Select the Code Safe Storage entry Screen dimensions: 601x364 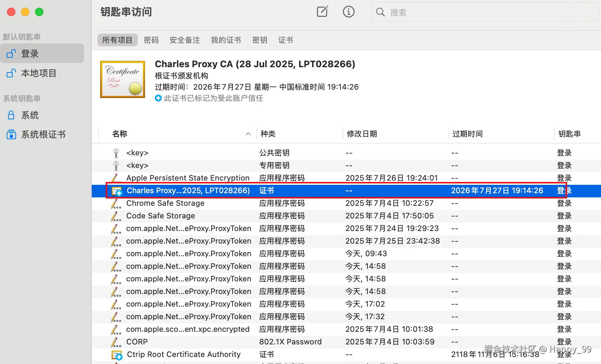pos(160,216)
